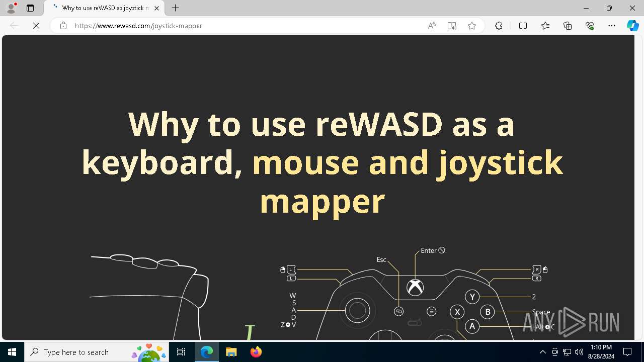The width and height of the screenshot is (644, 362).
Task: Open the volume control
Action: [x=579, y=352]
